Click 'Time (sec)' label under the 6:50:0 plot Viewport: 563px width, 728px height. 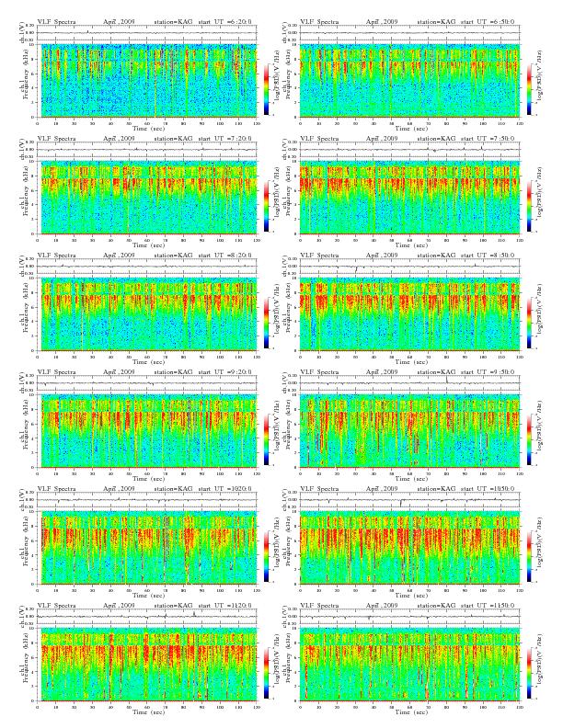411,128
